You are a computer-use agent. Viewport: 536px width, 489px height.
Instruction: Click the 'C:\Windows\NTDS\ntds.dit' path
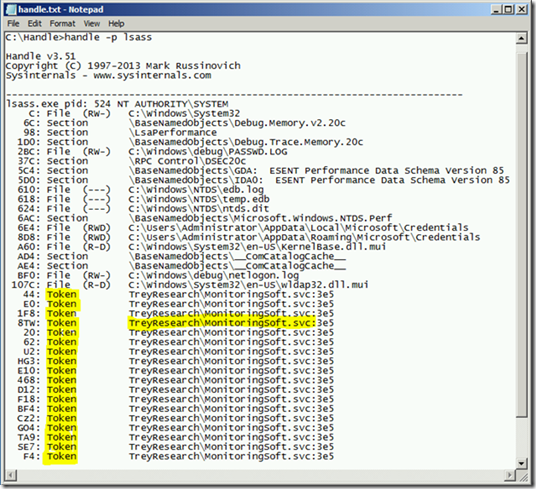pyautogui.click(x=199, y=209)
